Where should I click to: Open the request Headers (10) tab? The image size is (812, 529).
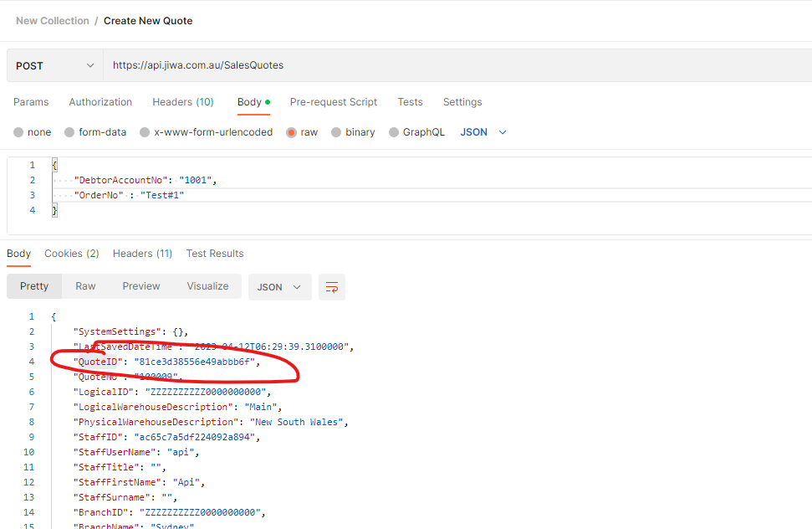(x=182, y=102)
